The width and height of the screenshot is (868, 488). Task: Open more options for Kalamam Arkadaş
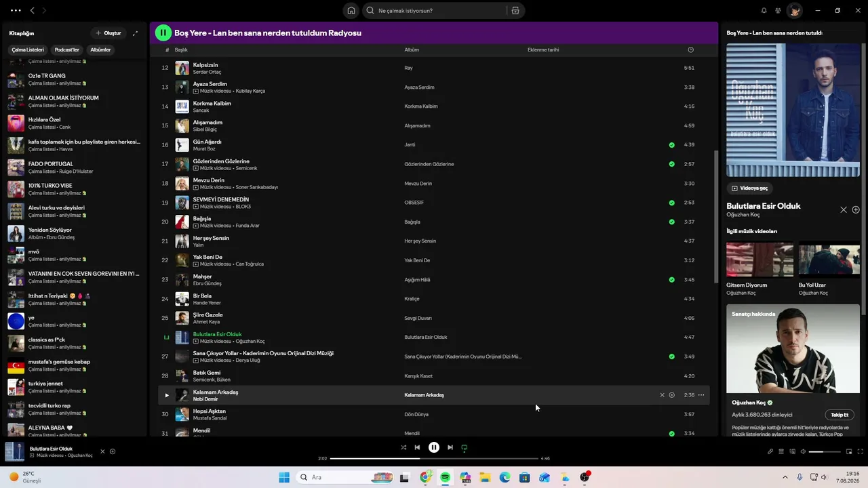click(701, 395)
